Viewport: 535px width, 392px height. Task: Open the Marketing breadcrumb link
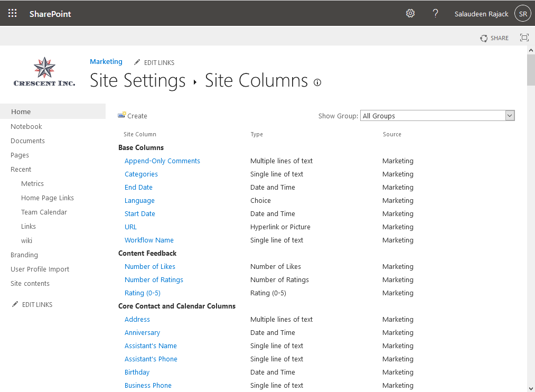point(106,61)
